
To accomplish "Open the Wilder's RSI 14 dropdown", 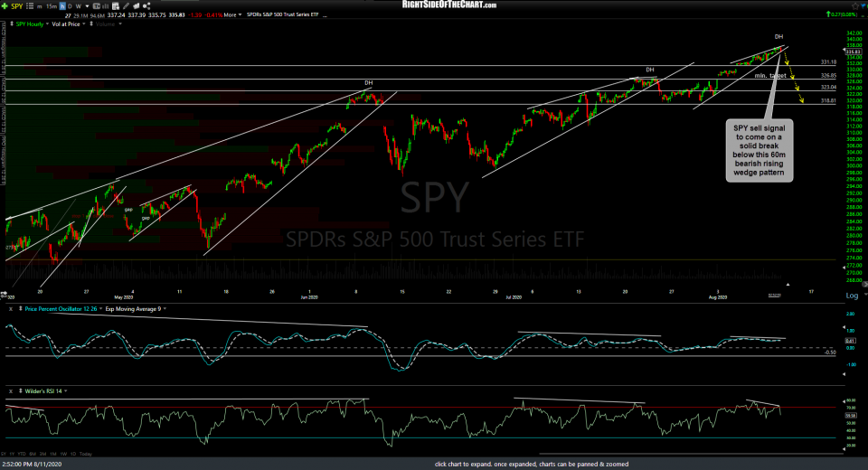I will tap(66, 390).
